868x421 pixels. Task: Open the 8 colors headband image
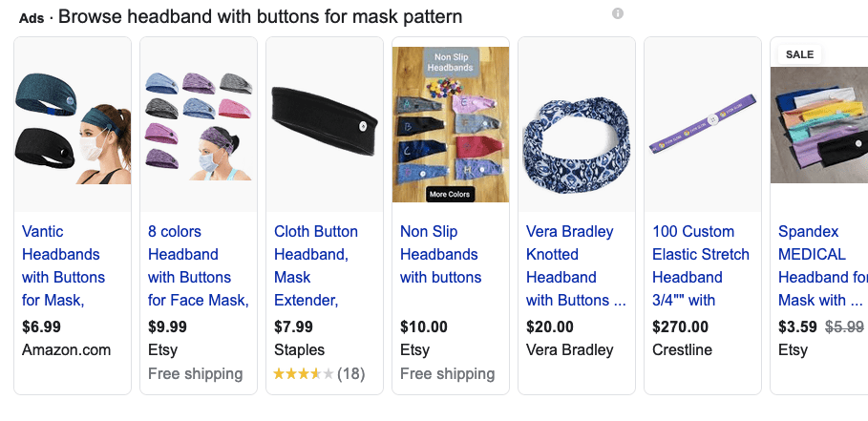(199, 125)
